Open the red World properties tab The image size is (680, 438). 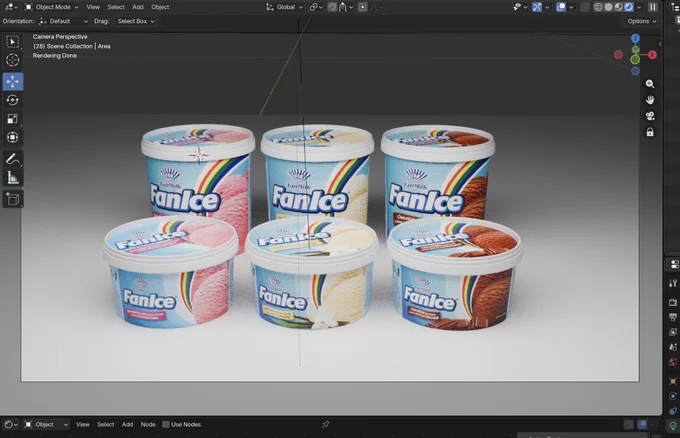[673, 362]
